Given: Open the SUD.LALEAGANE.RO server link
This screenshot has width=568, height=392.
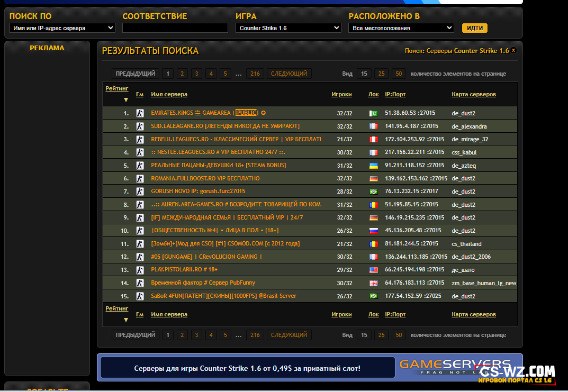Looking at the screenshot, I should pyautogui.click(x=225, y=126).
